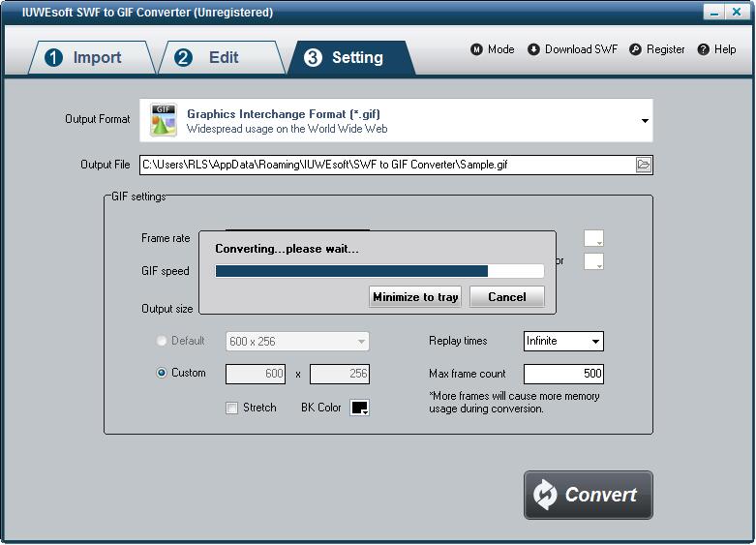Screen dimensions: 756x545
Task: Open the BK Color swatch picker
Action: pos(360,408)
